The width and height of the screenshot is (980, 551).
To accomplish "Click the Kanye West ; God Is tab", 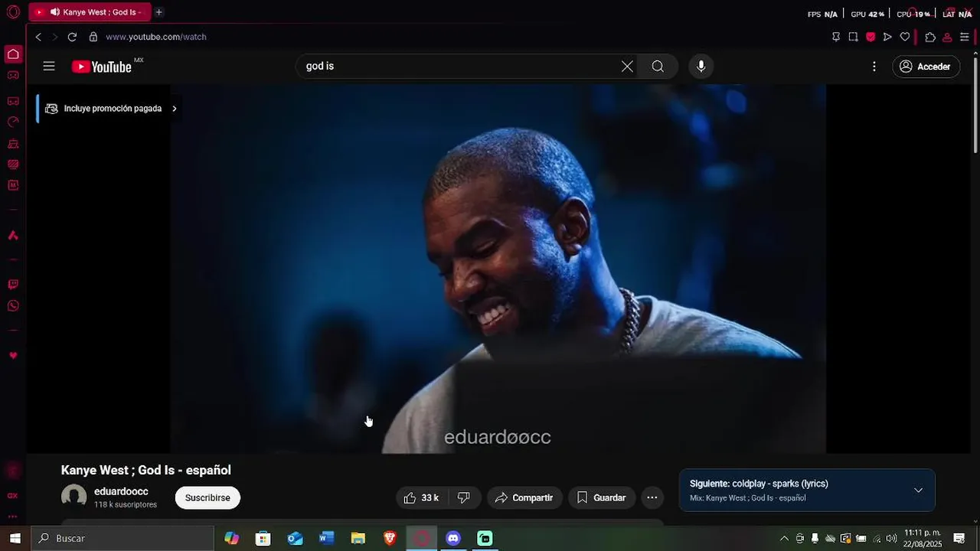I will [90, 12].
